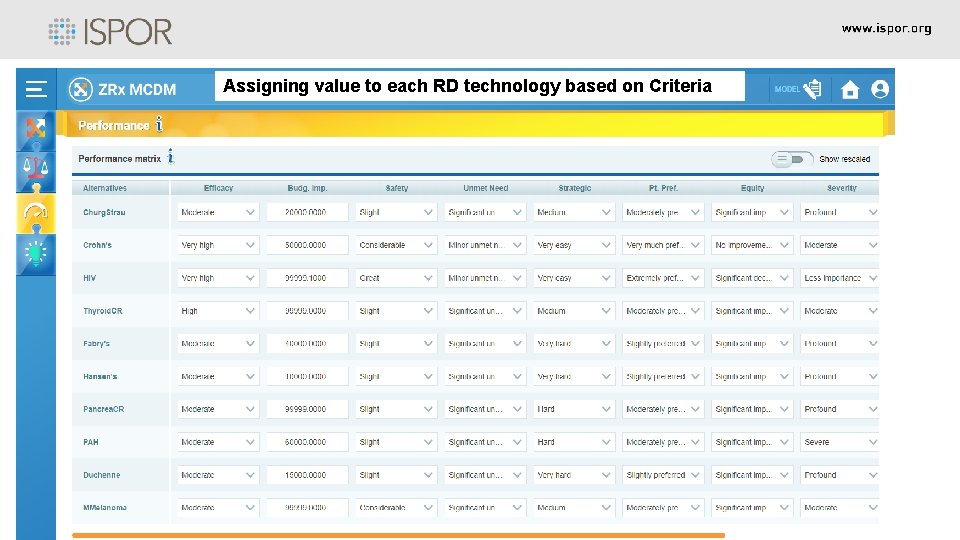Click the Alternatives column header
Image resolution: width=960 pixels, height=540 pixels.
coord(105,188)
